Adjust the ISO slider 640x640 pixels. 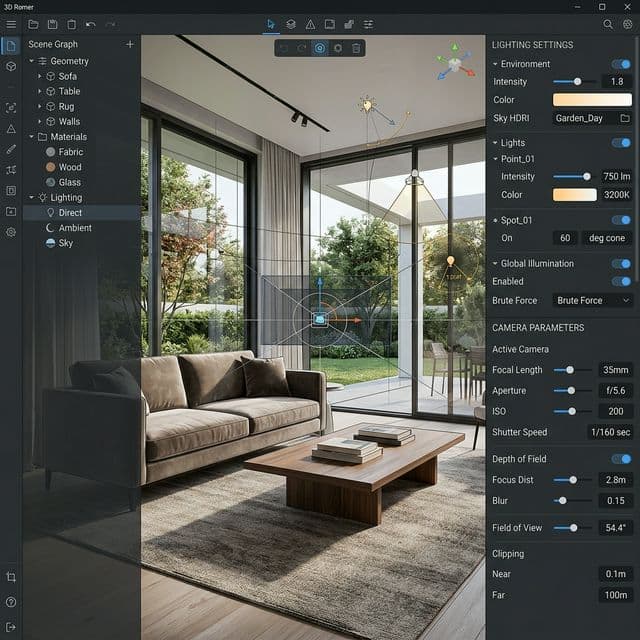coord(572,411)
